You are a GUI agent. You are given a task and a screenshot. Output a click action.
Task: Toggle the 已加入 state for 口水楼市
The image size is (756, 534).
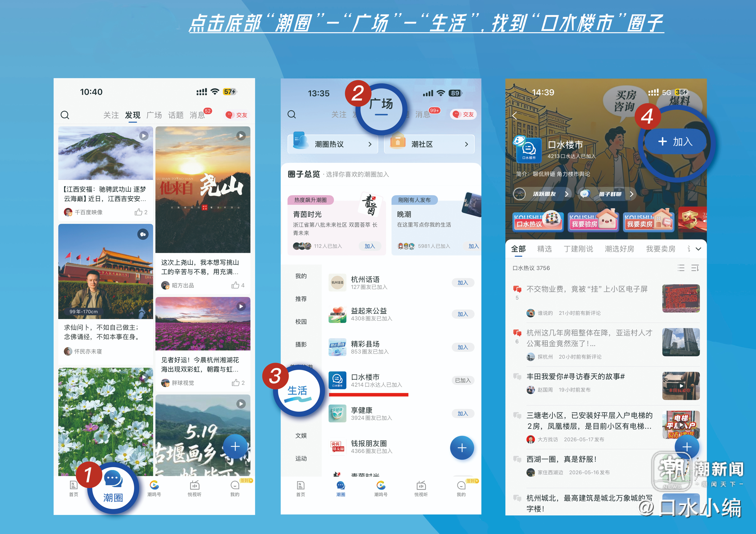click(463, 380)
